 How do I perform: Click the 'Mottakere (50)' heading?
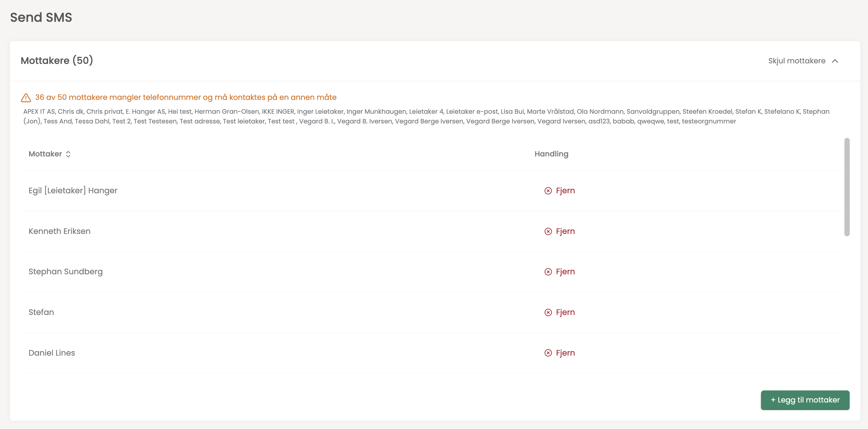tap(57, 61)
